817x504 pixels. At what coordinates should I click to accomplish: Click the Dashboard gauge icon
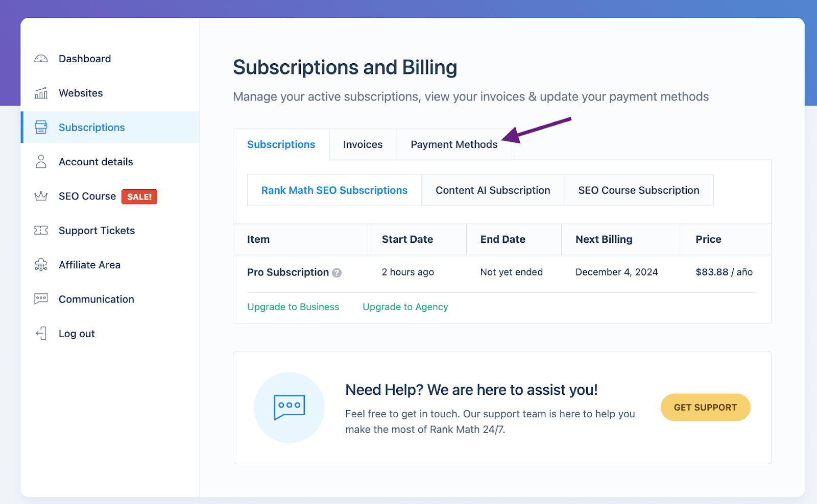(41, 59)
